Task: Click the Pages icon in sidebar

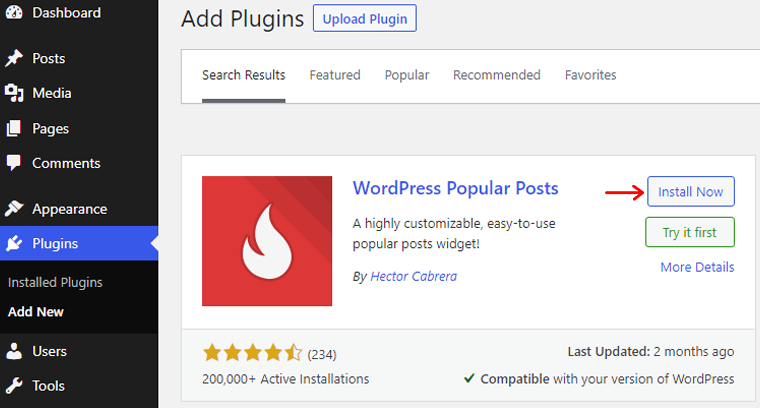Action: (x=14, y=128)
